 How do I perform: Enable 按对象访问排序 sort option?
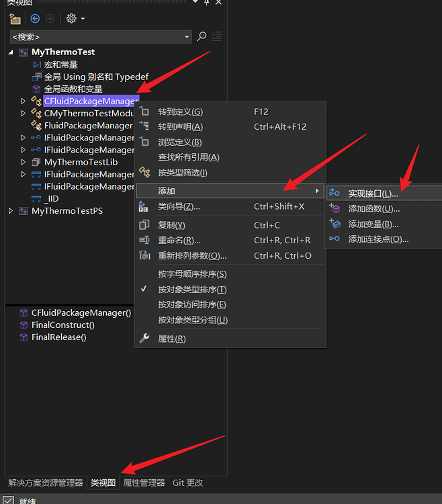tap(192, 304)
